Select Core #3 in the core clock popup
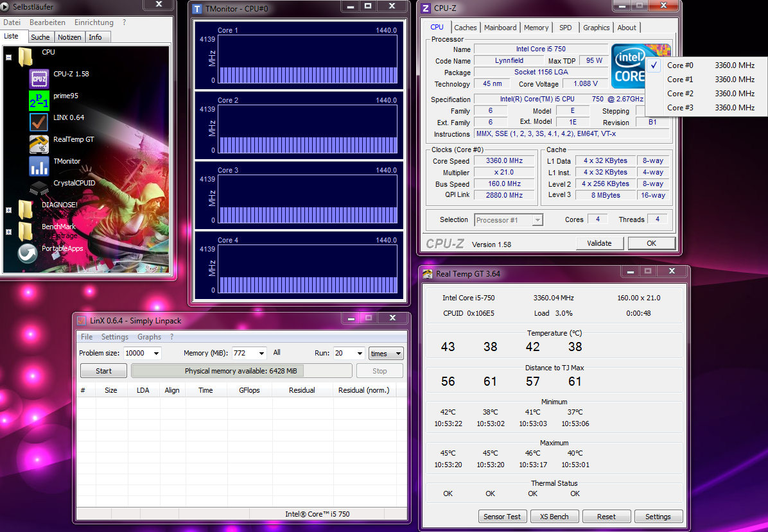 click(x=706, y=108)
